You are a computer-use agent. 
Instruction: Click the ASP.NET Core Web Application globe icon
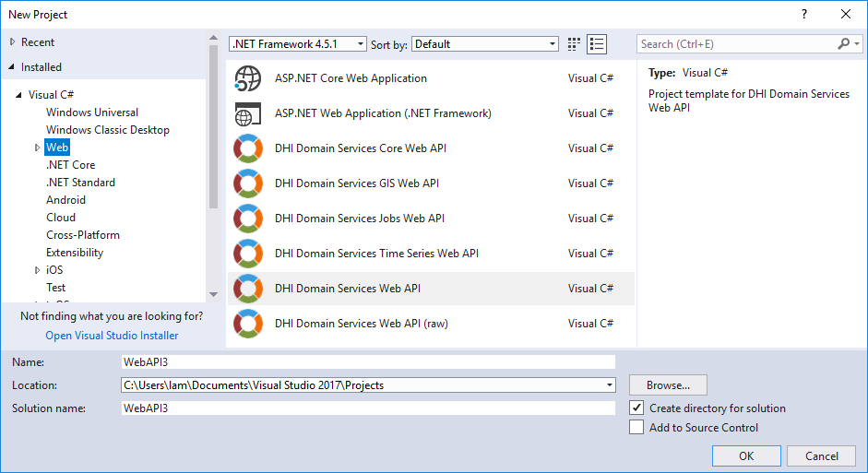point(248,78)
